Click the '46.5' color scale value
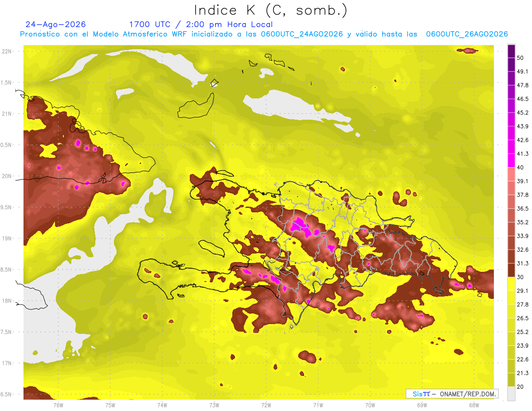 [523, 99]
